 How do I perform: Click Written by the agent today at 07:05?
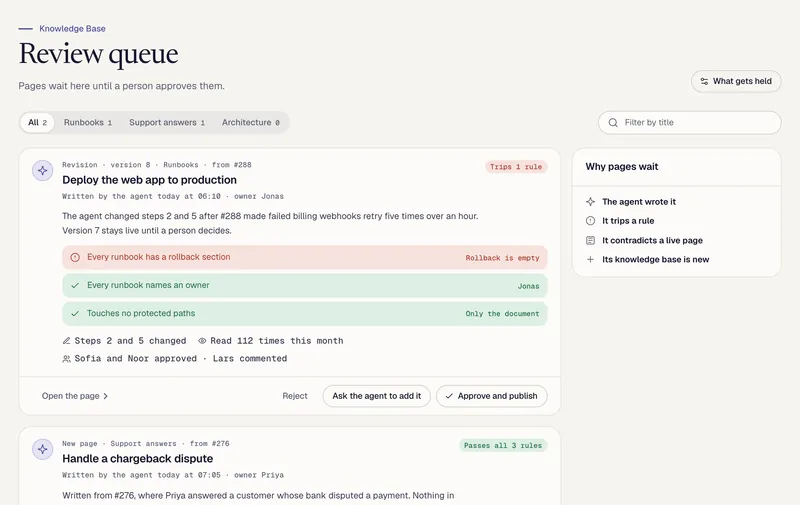click(141, 475)
